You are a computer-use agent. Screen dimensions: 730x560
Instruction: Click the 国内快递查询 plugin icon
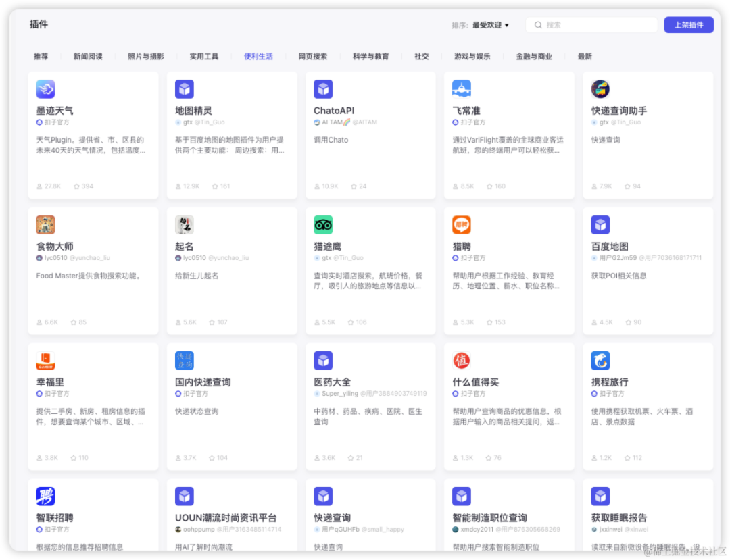point(185,361)
